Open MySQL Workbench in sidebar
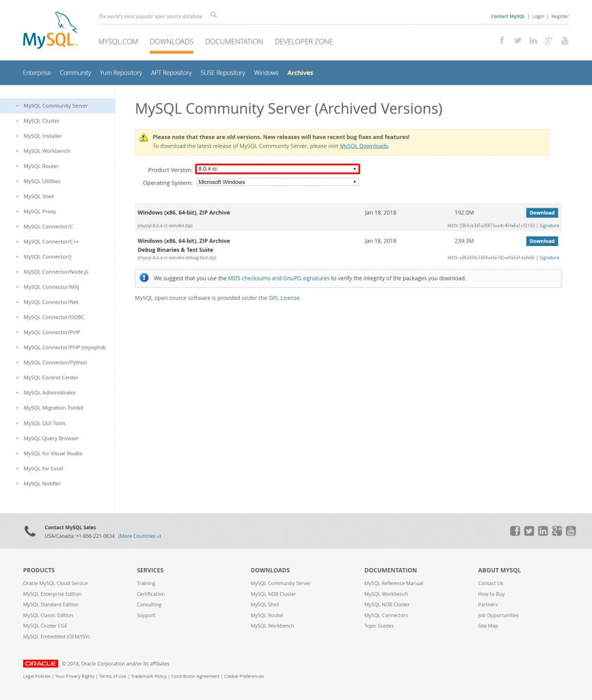This screenshot has width=592, height=700. pyautogui.click(x=47, y=151)
